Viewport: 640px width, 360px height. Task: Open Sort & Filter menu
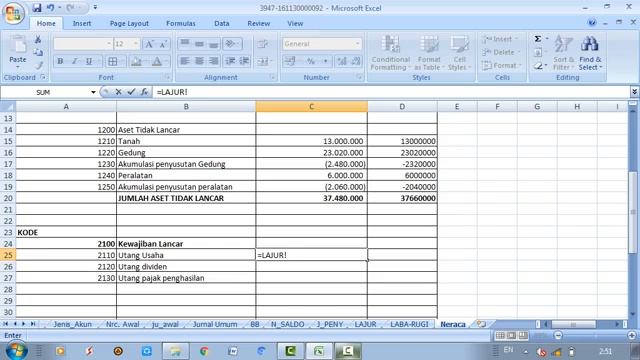pyautogui.click(x=564, y=53)
